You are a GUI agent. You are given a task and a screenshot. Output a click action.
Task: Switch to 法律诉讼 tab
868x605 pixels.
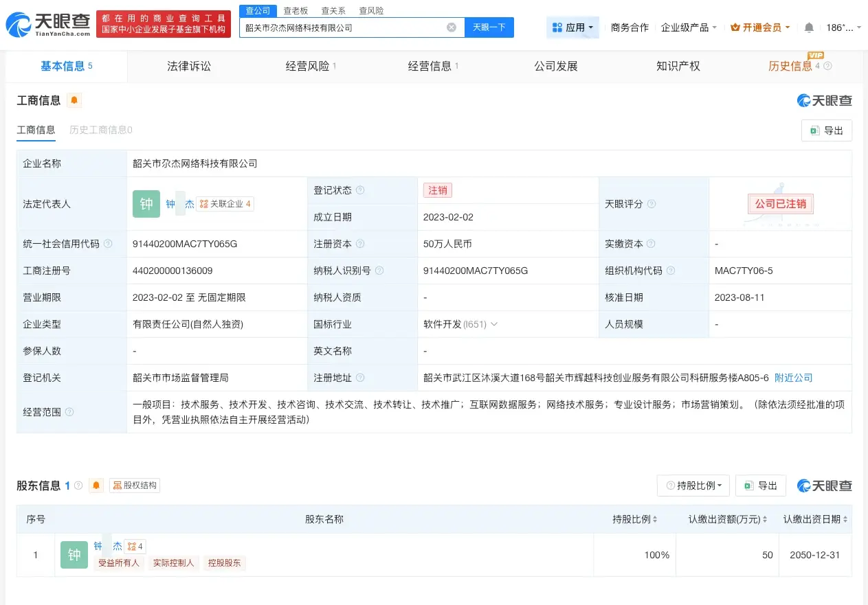189,66
